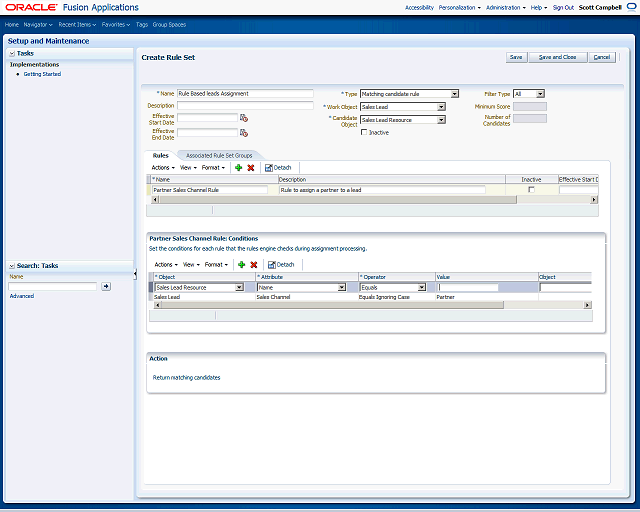Focus the Partner Sales Channel Rule name field
Screen dimensions: 640x512
210,190
